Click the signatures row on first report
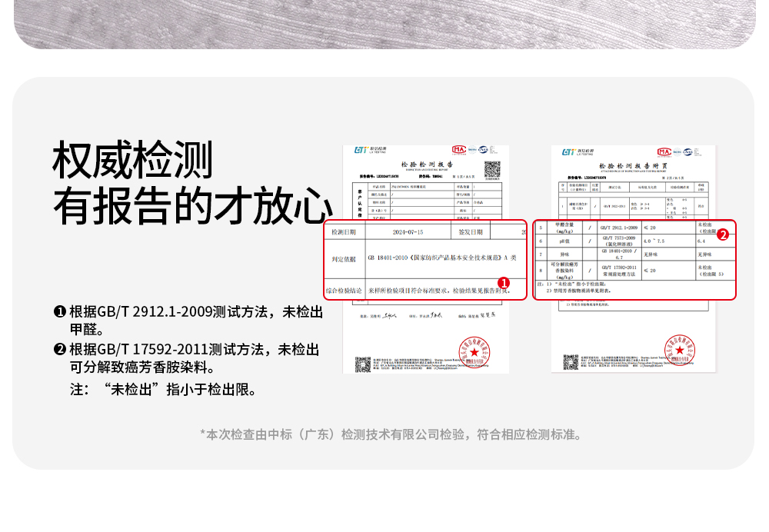 pos(427,315)
